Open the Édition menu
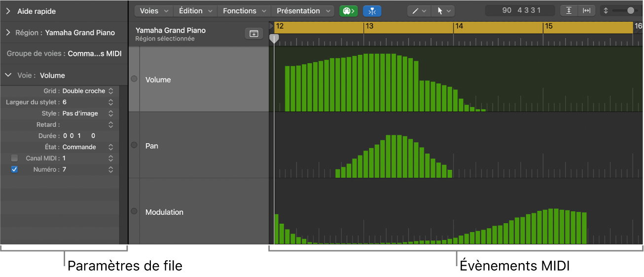 tap(196, 11)
